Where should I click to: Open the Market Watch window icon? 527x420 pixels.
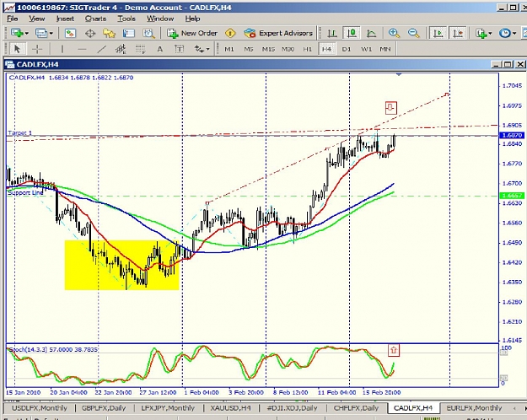[70, 33]
